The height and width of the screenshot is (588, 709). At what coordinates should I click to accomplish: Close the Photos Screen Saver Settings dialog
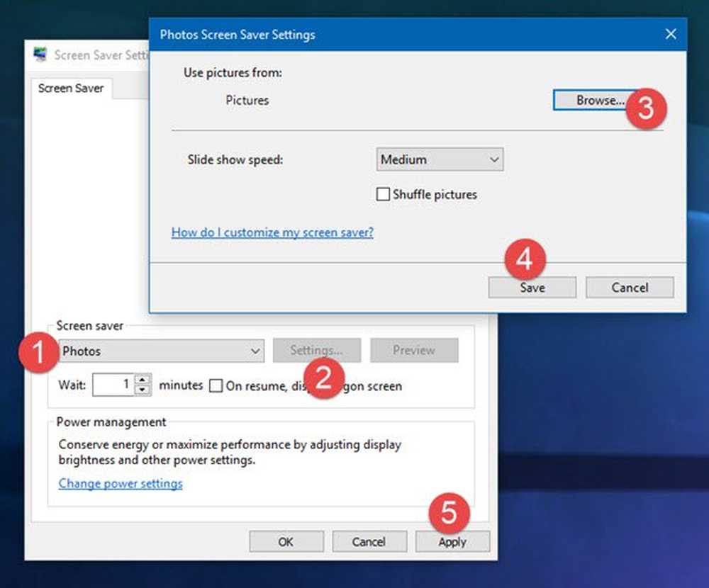(670, 34)
